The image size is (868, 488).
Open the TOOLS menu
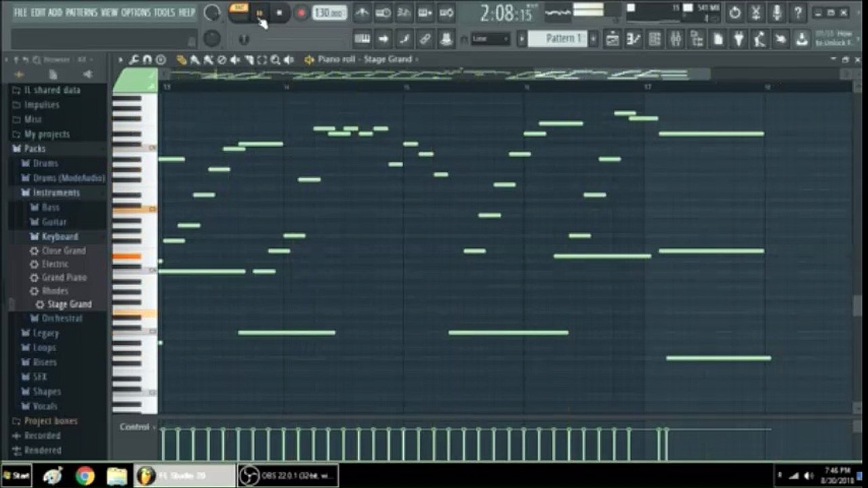click(x=164, y=13)
